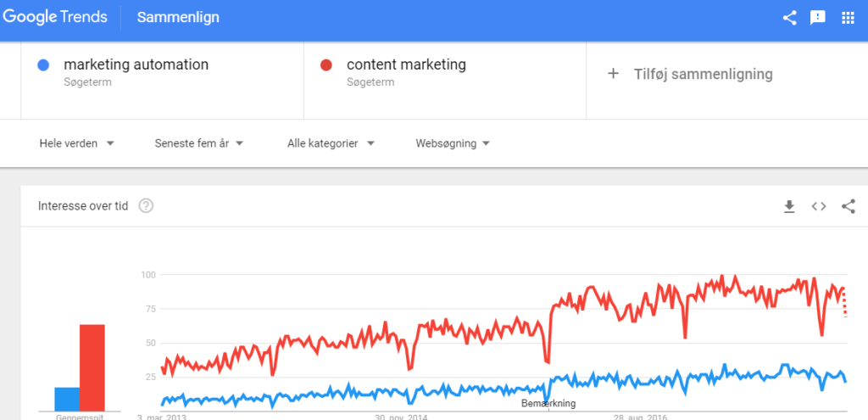Viewport: 868px width, 420px height.
Task: Click the plus icon to add comparison
Action: [x=614, y=74]
